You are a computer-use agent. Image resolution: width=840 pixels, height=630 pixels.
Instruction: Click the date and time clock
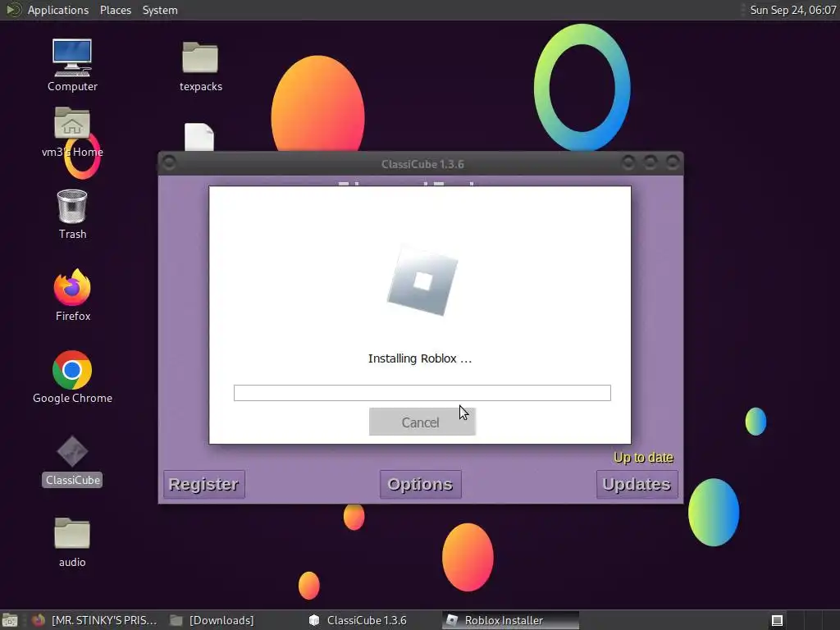(x=793, y=10)
